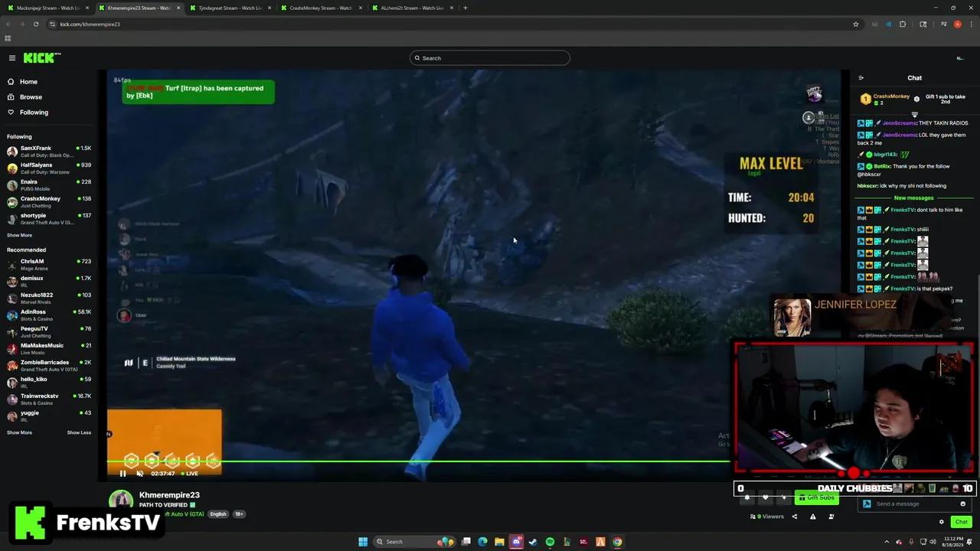
Task: Bookmark this page star icon
Action: 855,24
